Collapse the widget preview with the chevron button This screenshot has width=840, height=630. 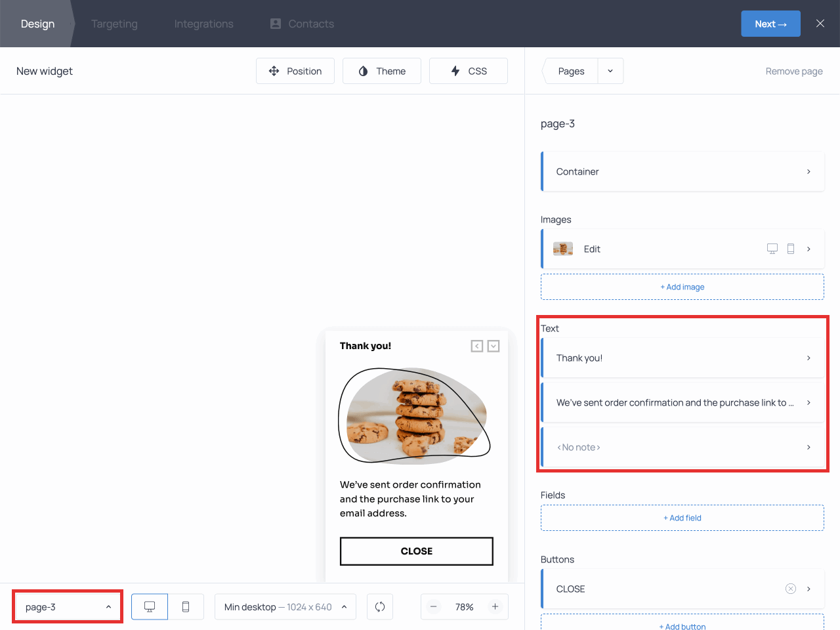coord(493,346)
